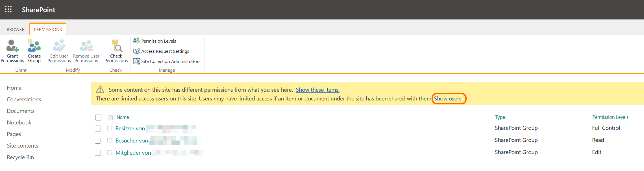
Task: Open Site contents in left navigation
Action: pos(23,146)
